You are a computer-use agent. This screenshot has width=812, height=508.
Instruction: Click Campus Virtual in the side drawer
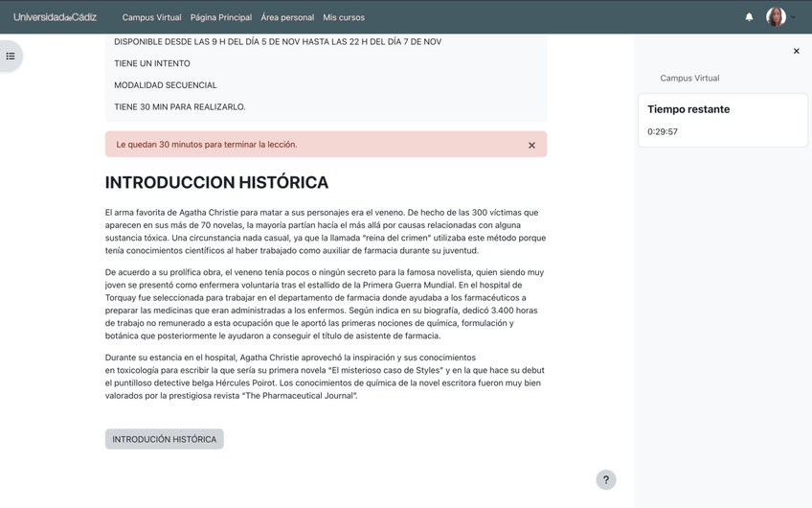click(x=689, y=78)
